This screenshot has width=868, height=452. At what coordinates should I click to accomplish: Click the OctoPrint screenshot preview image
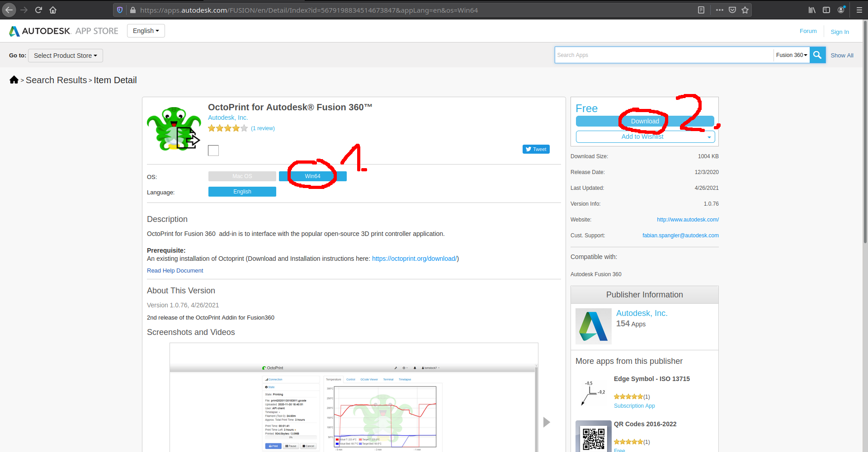(354, 398)
